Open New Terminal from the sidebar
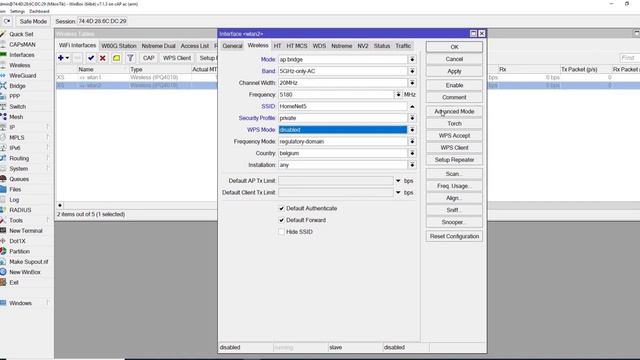This screenshot has height=360, width=640. click(26, 231)
